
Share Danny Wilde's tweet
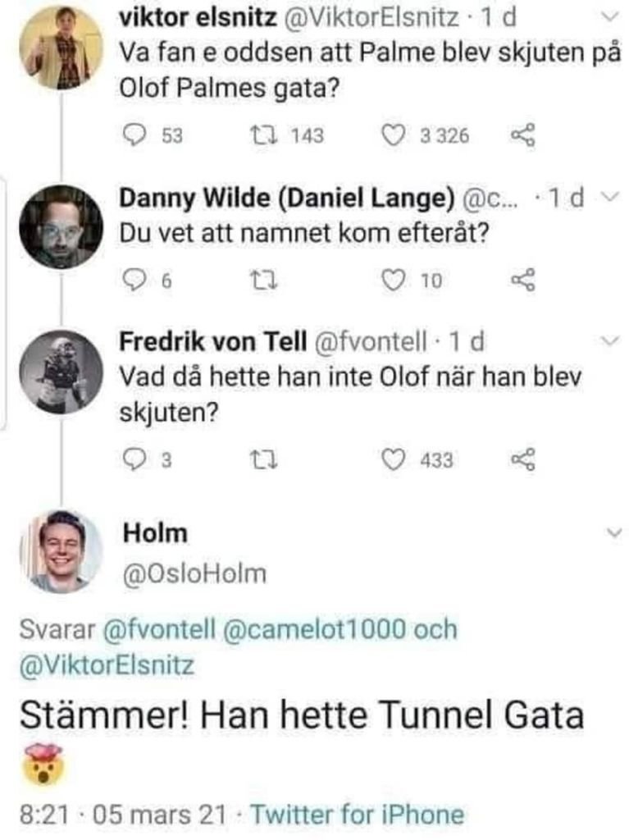522,281
